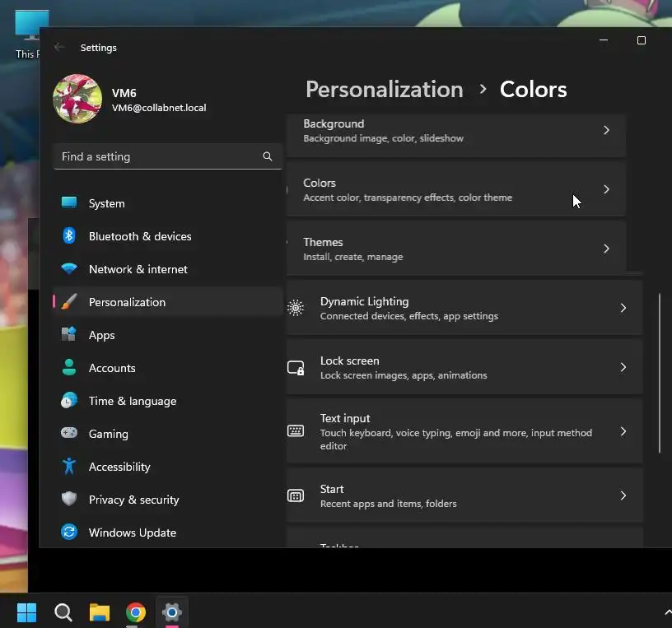Screen dimensions: 672x628
Task: Open Start recent apps settings
Action: [x=464, y=495]
